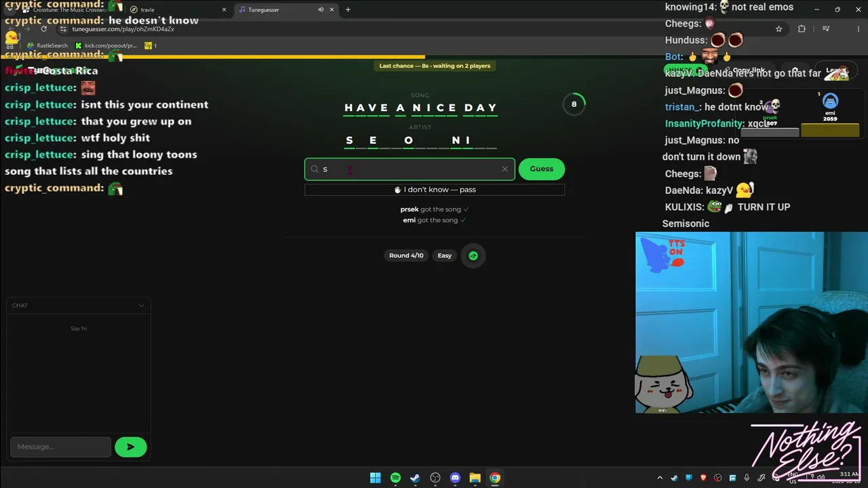Click the site info icon in address bar
This screenshot has width=868, height=488.
tap(63, 29)
